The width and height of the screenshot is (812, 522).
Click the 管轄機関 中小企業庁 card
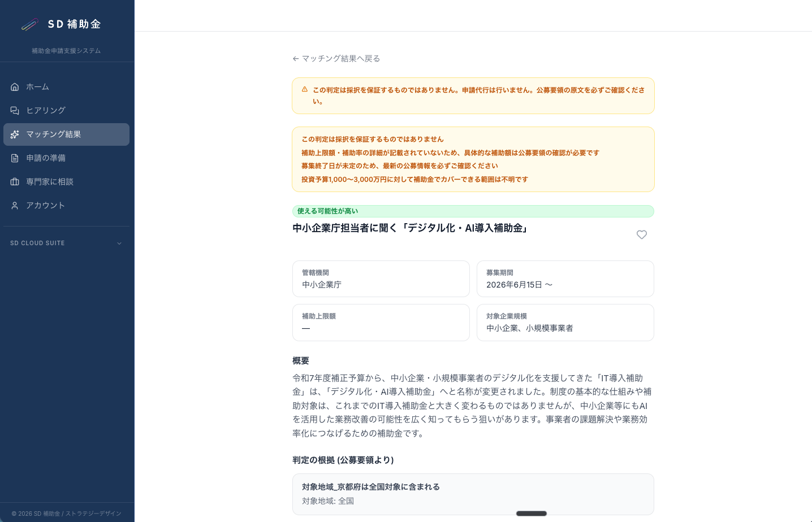pyautogui.click(x=381, y=279)
